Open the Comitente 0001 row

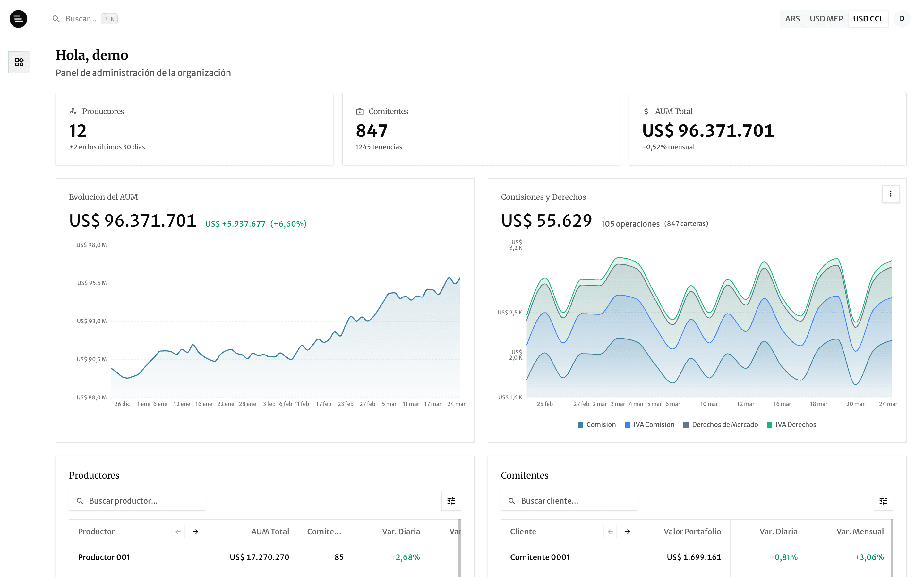coord(540,557)
